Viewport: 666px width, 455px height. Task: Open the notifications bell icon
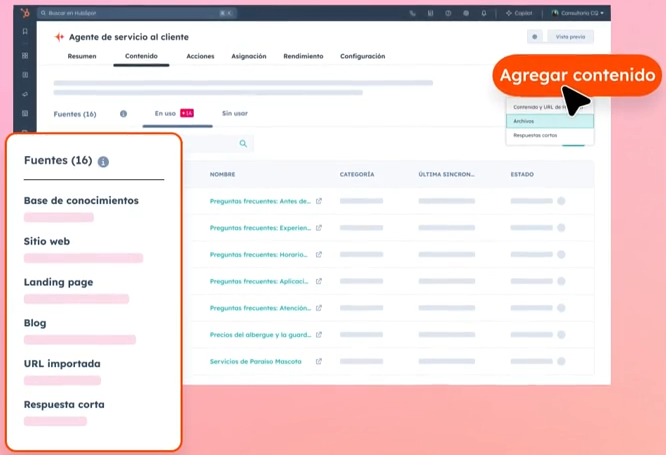(x=484, y=13)
